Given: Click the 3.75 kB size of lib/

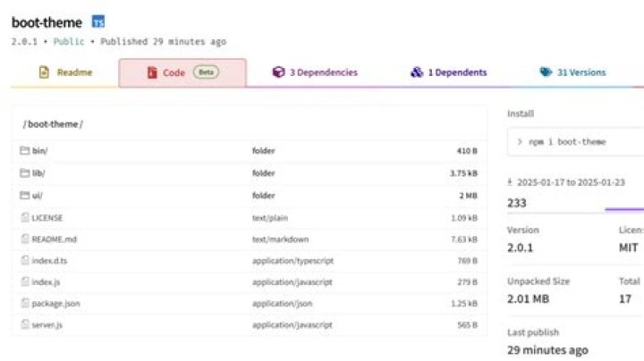Looking at the screenshot, I should 463,173.
